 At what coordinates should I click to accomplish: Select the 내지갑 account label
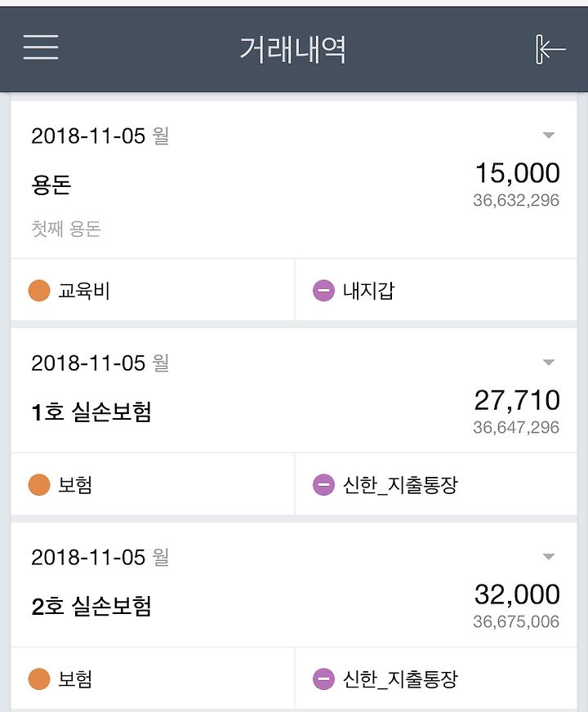[368, 291]
